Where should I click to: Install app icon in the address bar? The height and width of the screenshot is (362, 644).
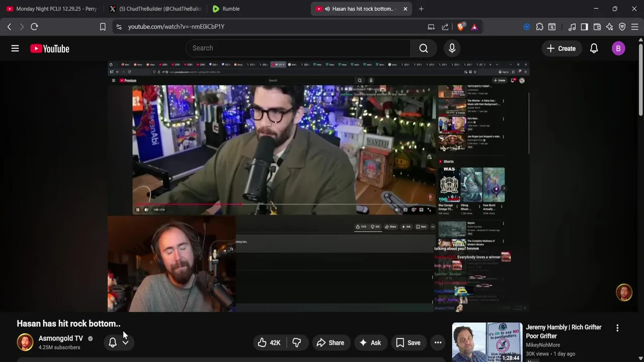tap(431, 27)
